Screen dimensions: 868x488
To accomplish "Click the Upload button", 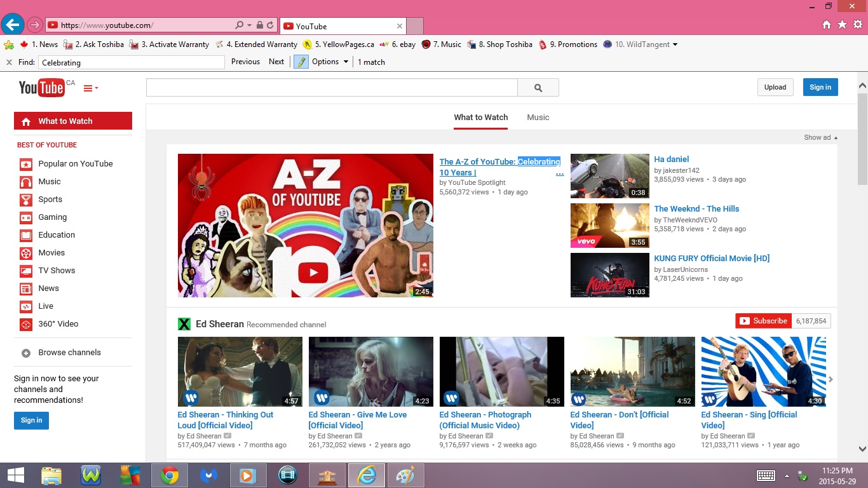I will pos(775,88).
